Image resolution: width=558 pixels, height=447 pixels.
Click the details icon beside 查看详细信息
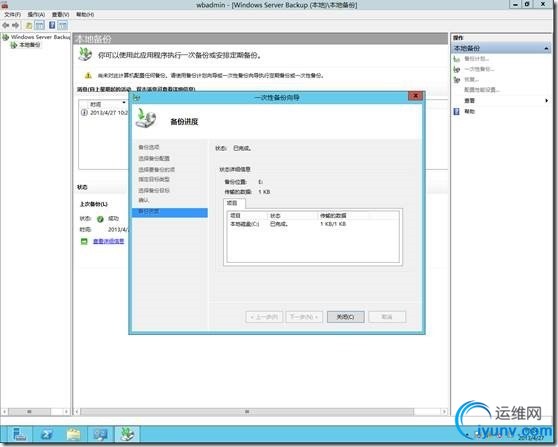point(84,241)
